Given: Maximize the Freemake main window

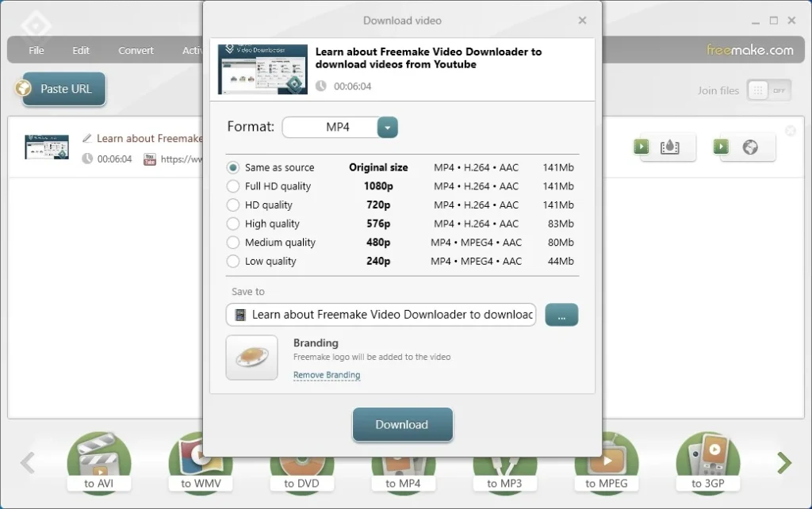Looking at the screenshot, I should [x=774, y=21].
